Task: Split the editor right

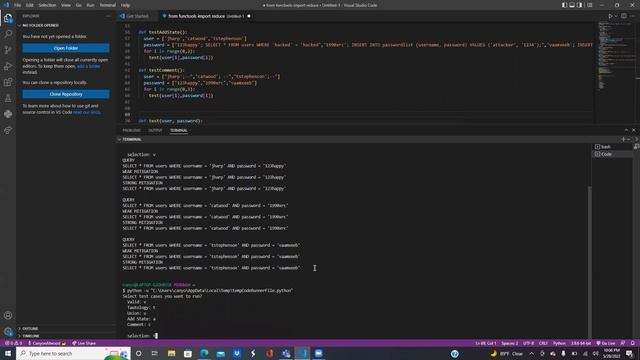Action: coord(624,16)
